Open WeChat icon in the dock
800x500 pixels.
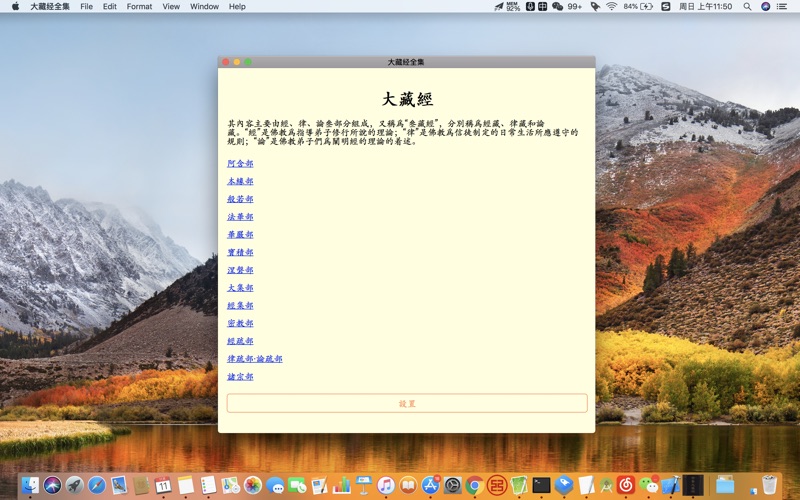(648, 485)
